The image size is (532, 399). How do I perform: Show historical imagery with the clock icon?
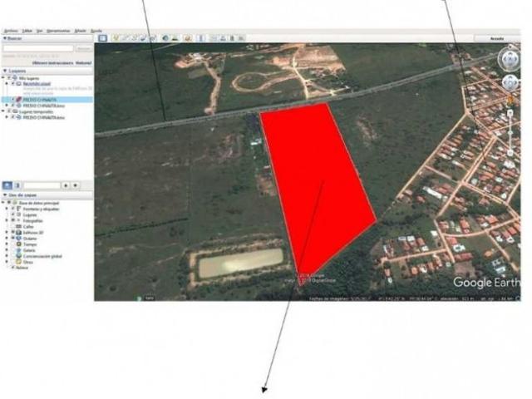[165, 38]
